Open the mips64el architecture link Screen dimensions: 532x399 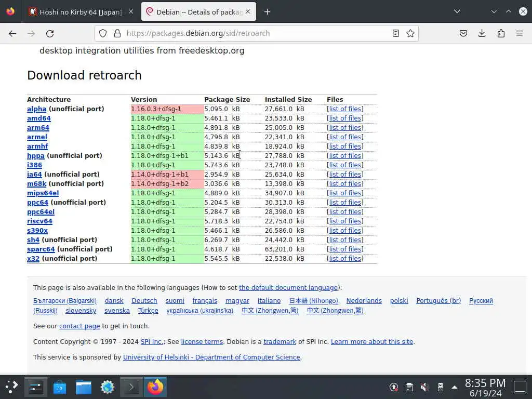(x=43, y=193)
